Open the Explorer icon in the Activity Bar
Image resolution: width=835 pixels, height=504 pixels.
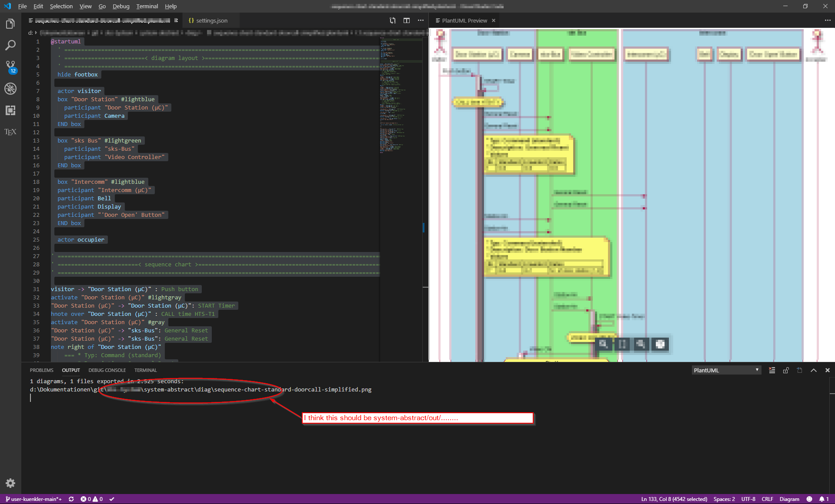point(10,24)
